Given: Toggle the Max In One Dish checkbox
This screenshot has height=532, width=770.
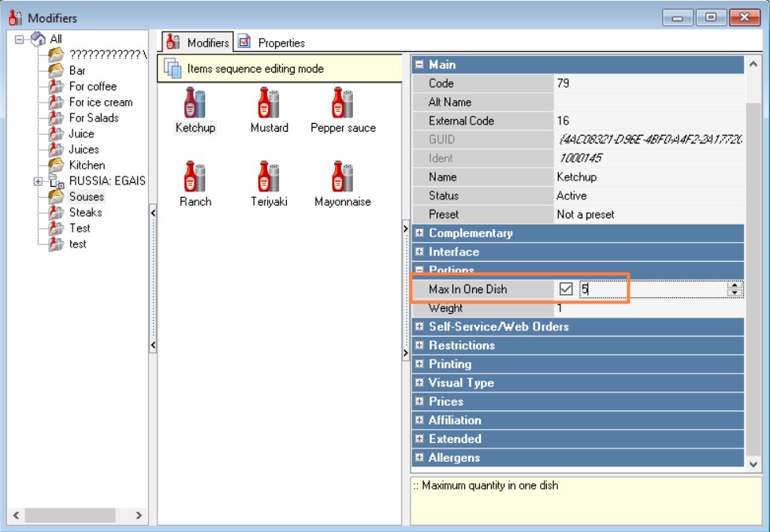Looking at the screenshot, I should 566,288.
